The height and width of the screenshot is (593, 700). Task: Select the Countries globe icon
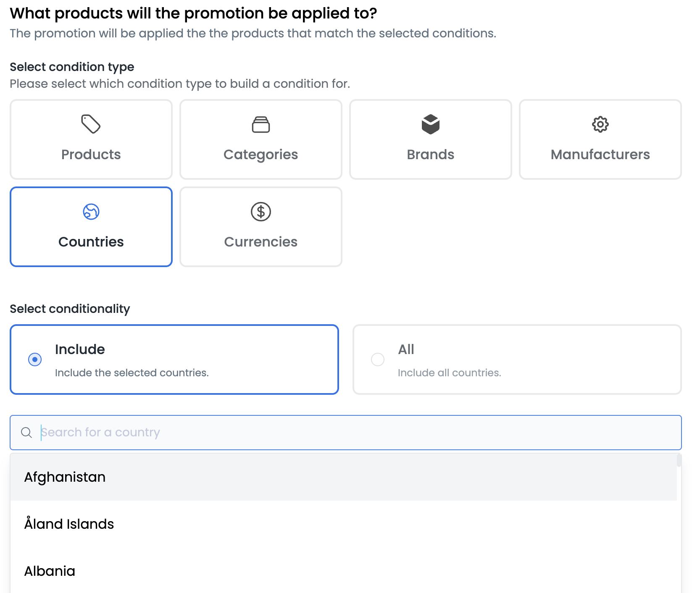pos(91,212)
